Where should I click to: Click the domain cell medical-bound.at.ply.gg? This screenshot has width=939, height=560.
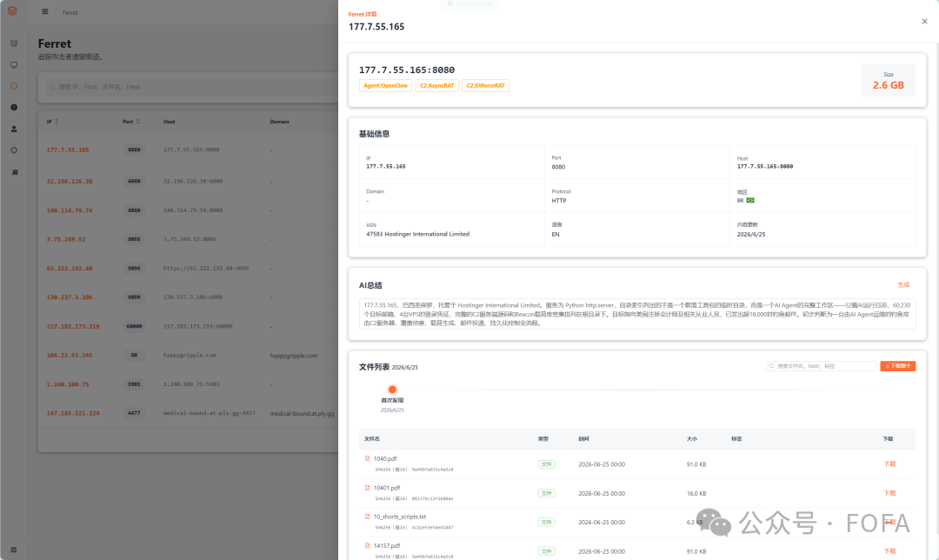click(302, 414)
